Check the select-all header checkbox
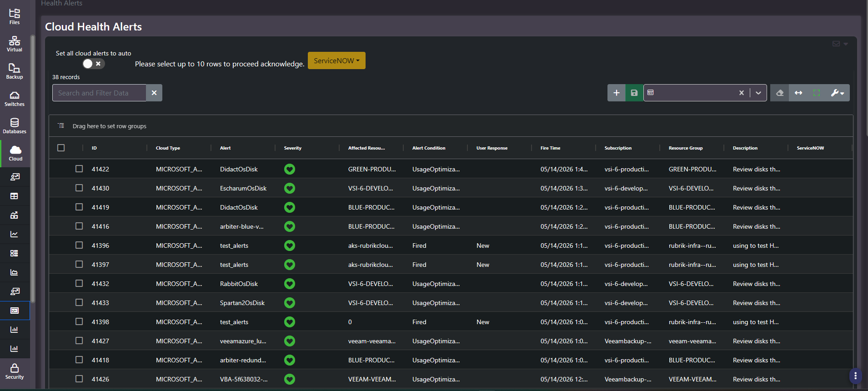This screenshot has width=868, height=391. click(61, 148)
